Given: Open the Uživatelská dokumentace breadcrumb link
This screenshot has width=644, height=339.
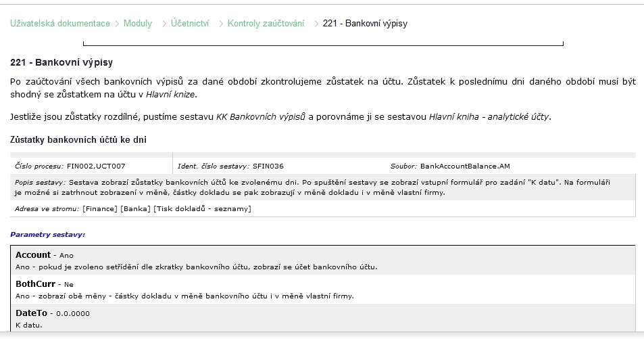Looking at the screenshot, I should [x=60, y=24].
